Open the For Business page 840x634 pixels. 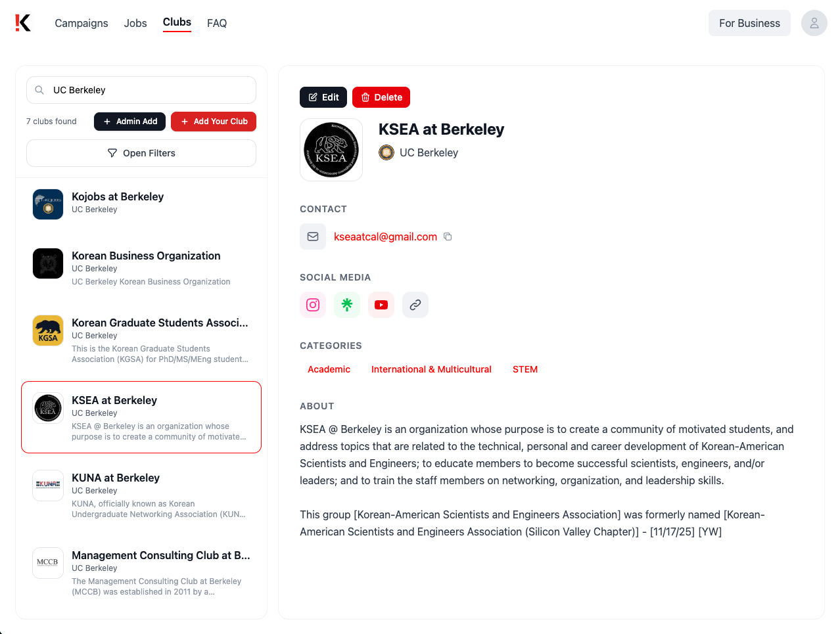pyautogui.click(x=749, y=23)
